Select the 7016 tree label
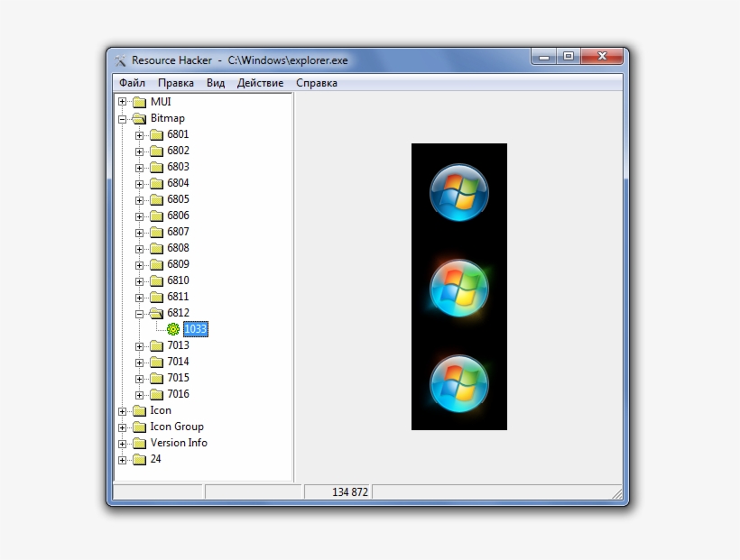Screen dimensions: 740x560 [178, 394]
